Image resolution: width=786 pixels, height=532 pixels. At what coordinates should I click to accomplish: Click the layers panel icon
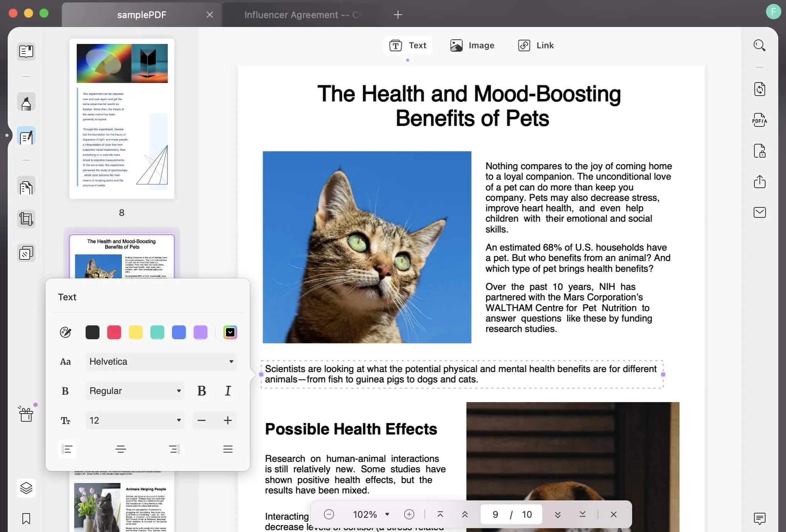(x=25, y=488)
